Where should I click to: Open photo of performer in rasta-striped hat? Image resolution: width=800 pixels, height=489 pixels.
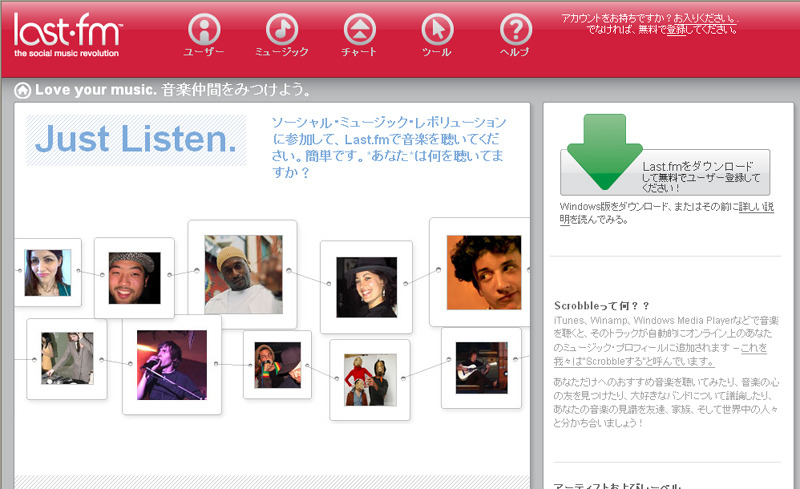coord(278,365)
